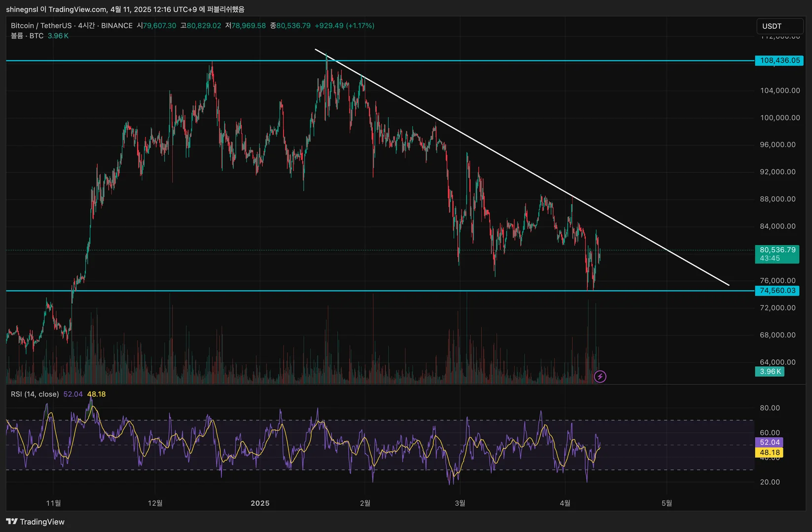Click the high value 고80,829.02
812x532 pixels.
point(201,26)
